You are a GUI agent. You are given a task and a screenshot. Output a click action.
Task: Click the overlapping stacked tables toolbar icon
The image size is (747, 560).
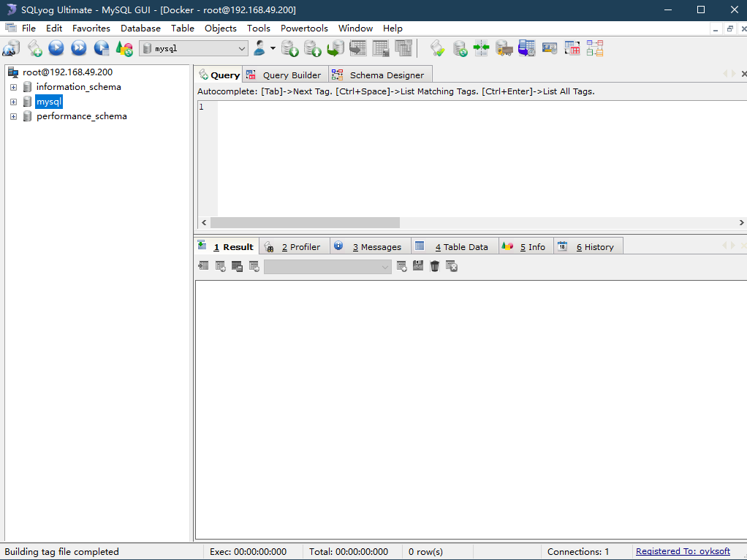point(403,48)
